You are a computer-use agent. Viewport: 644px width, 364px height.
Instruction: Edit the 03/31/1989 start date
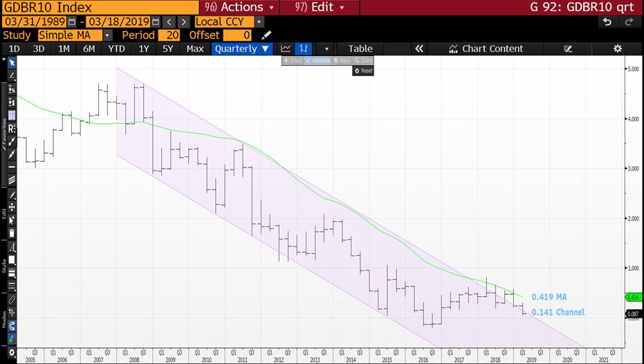click(x=35, y=21)
